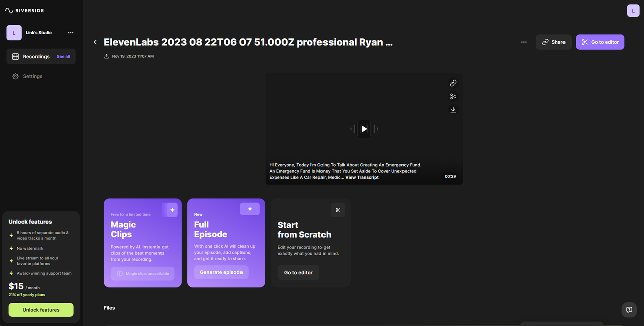This screenshot has width=644, height=326.
Task: Go back using the left chevron arrow
Action: coord(95,42)
